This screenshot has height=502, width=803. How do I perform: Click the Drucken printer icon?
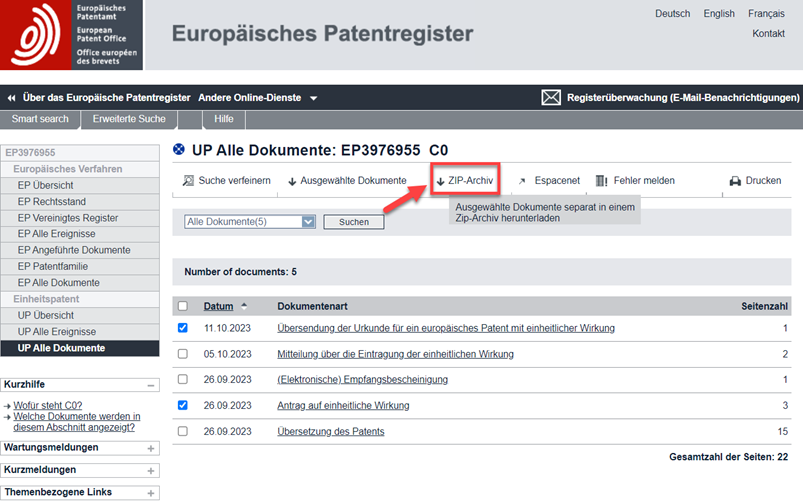coord(735,181)
